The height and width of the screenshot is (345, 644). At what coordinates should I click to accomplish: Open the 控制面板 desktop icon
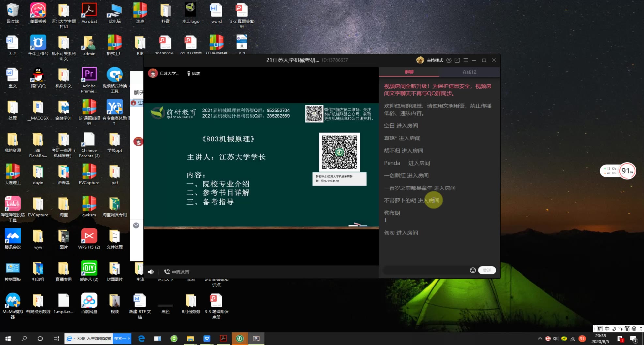pos(12,271)
